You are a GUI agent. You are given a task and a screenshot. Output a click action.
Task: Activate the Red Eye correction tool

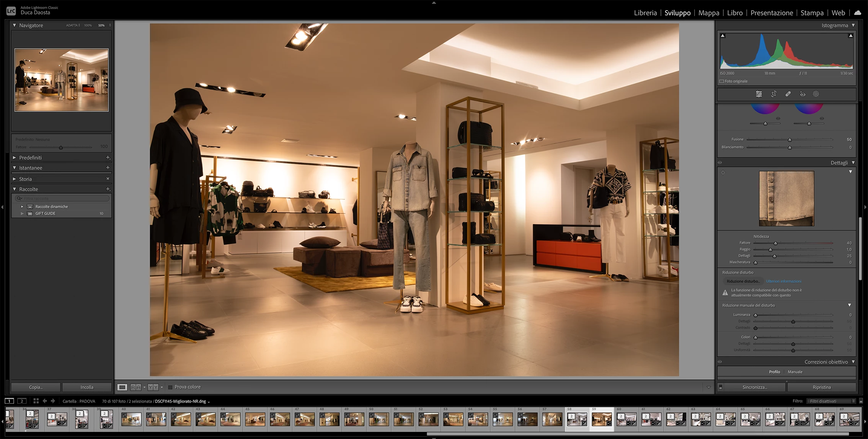point(803,94)
